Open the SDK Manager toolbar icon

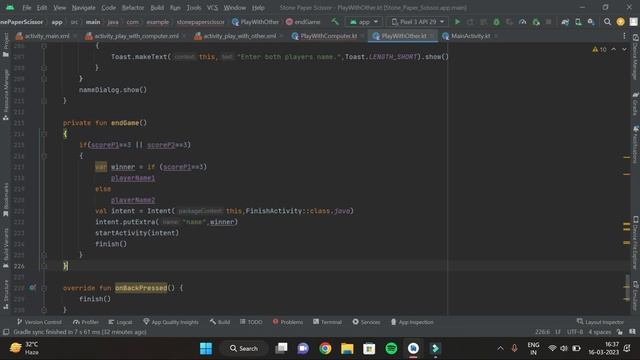click(591, 22)
